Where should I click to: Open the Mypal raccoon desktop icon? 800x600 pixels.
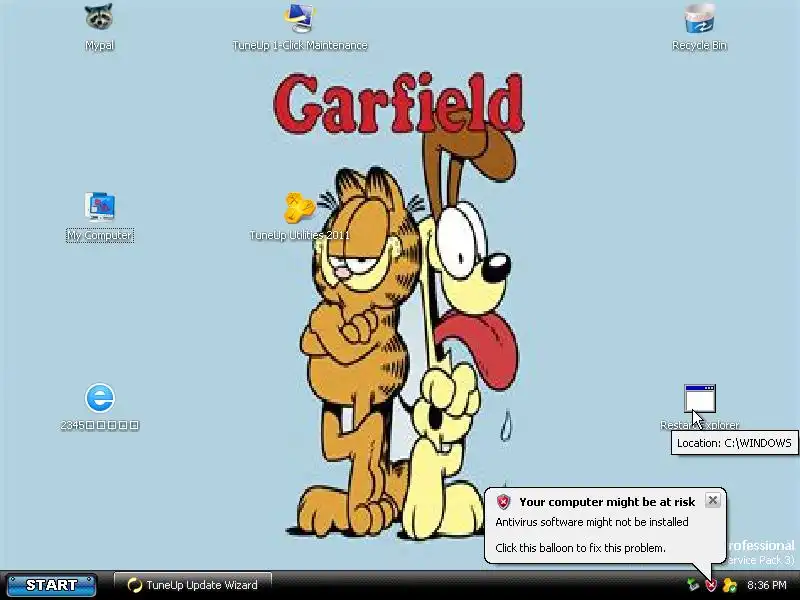pyautogui.click(x=99, y=18)
